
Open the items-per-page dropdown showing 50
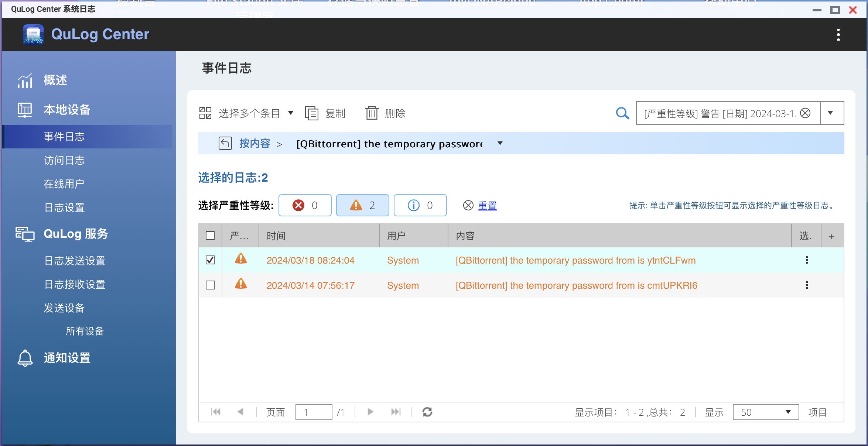[766, 412]
